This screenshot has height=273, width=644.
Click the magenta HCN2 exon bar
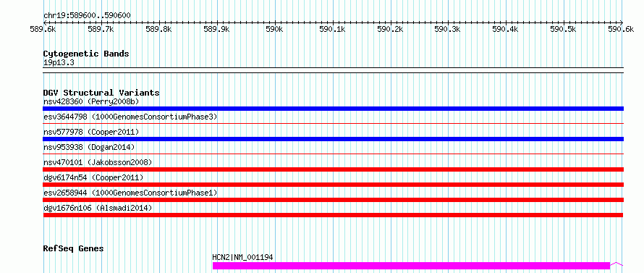[411, 266]
